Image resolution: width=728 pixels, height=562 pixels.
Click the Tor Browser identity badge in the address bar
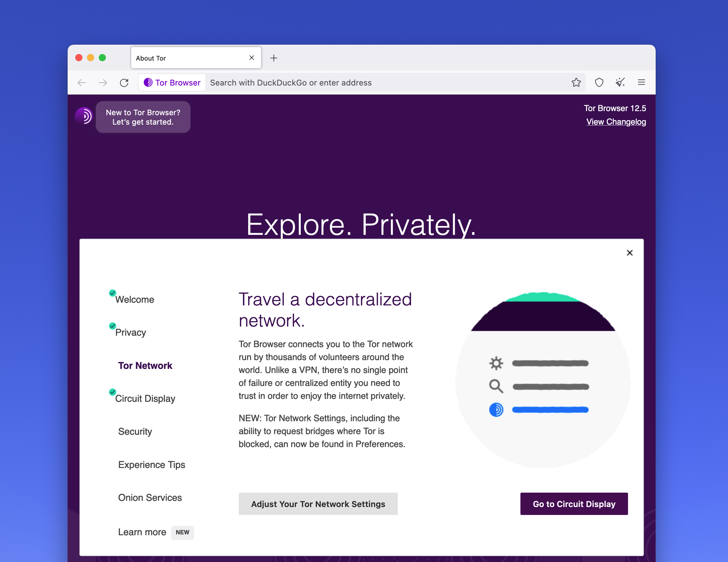click(x=172, y=83)
